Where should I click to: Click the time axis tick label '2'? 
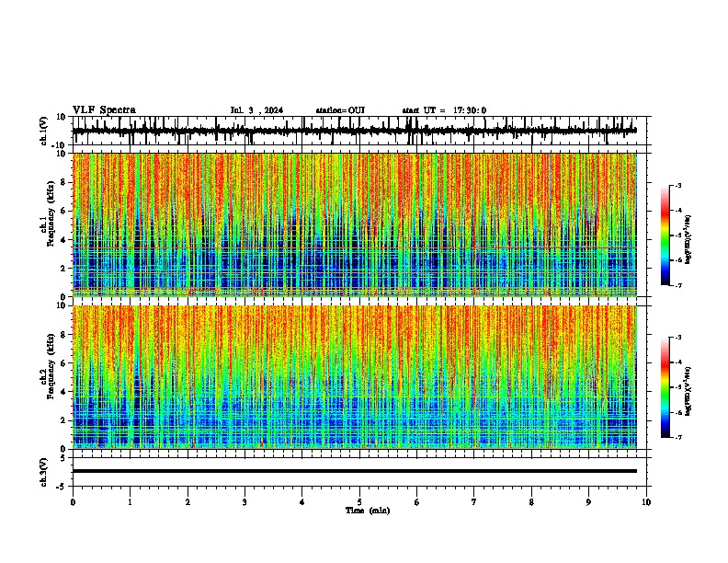coord(188,502)
